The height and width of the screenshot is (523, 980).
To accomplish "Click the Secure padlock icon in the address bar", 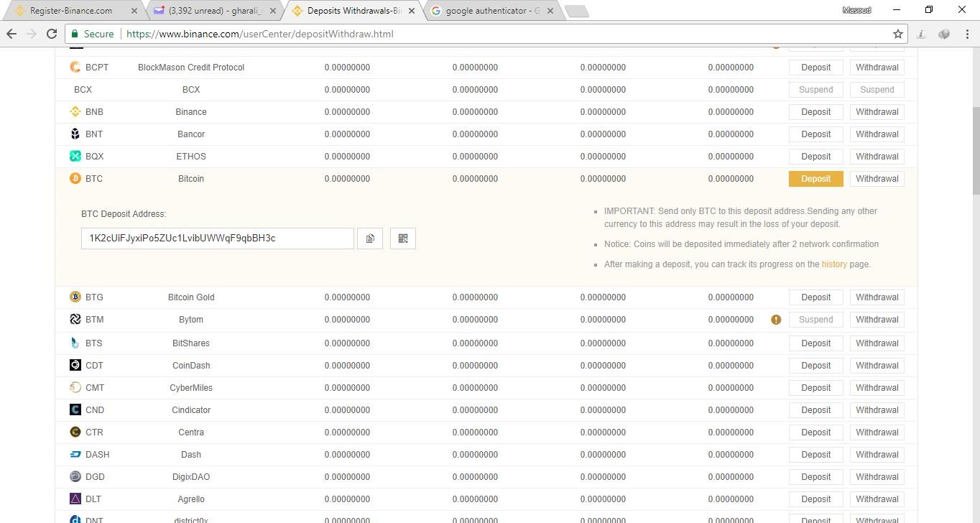I will click(74, 34).
